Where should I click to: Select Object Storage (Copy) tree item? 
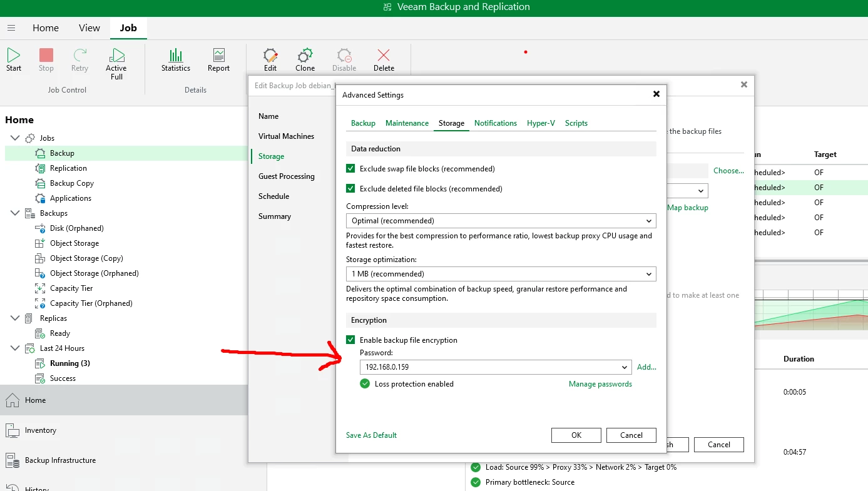[x=86, y=258]
